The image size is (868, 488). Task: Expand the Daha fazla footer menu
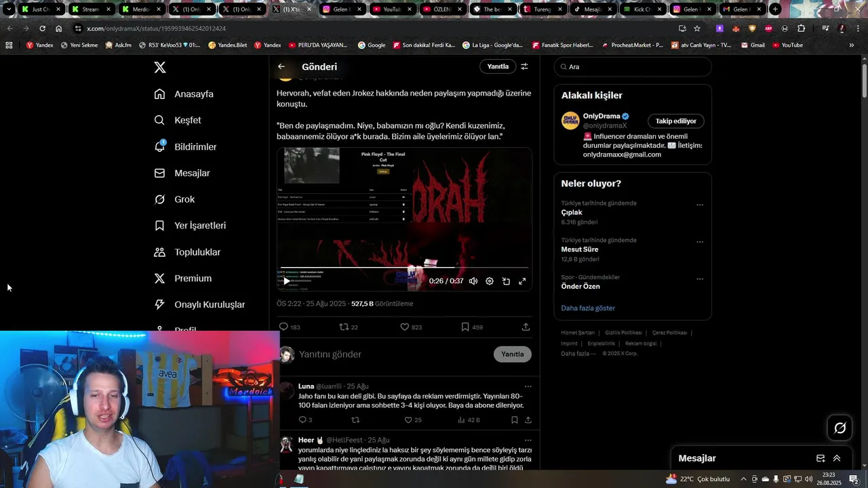pos(578,353)
